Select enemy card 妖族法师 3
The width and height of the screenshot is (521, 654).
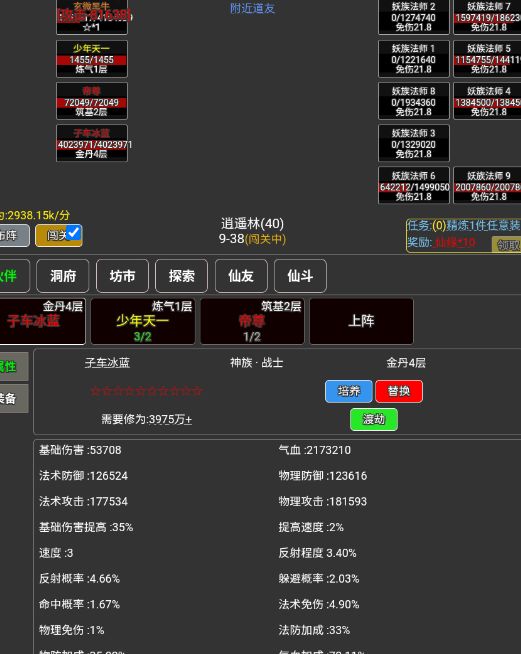(414, 143)
